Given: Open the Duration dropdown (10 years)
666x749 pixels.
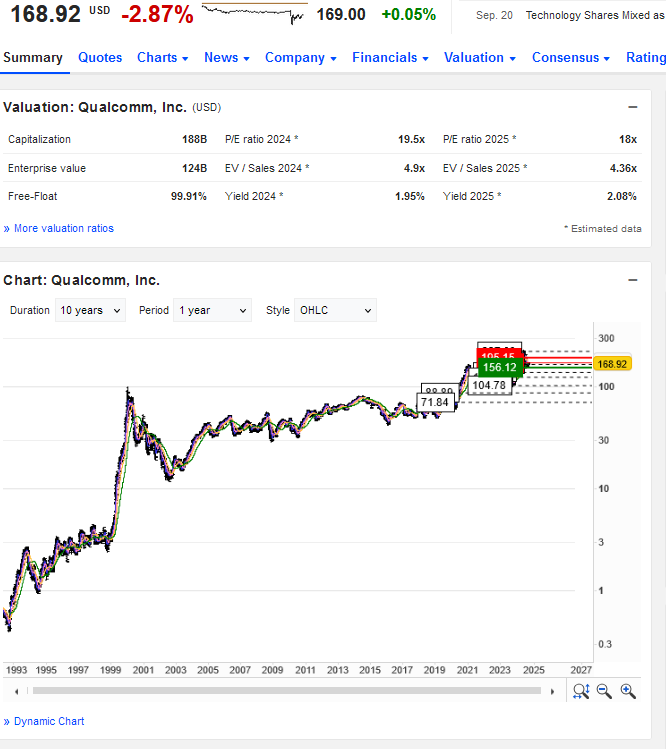Looking at the screenshot, I should (x=90, y=310).
